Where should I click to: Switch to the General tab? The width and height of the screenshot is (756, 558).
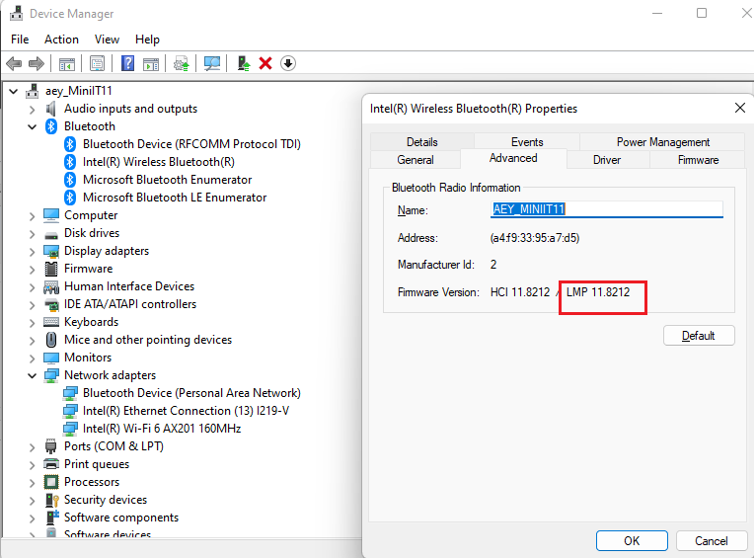[x=416, y=160]
